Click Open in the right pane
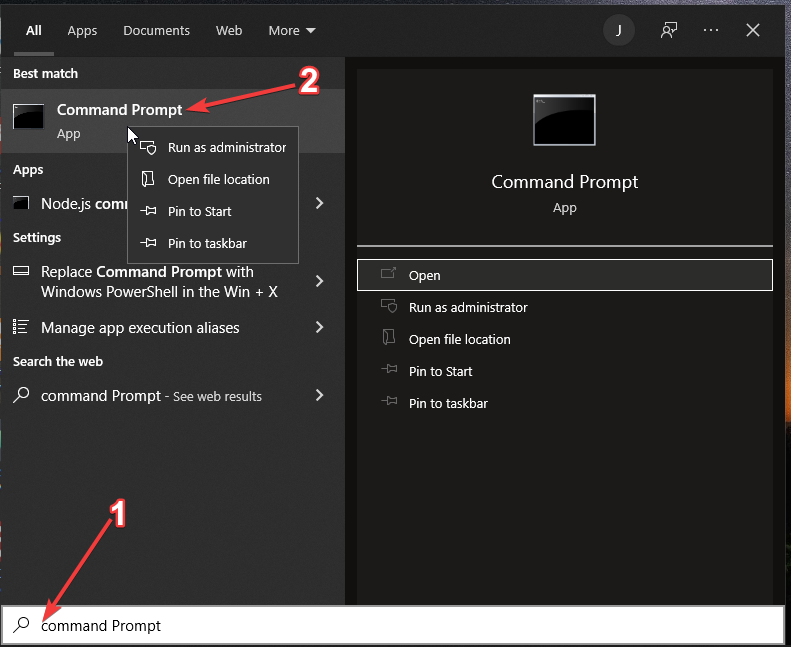The image size is (791, 647). [564, 275]
